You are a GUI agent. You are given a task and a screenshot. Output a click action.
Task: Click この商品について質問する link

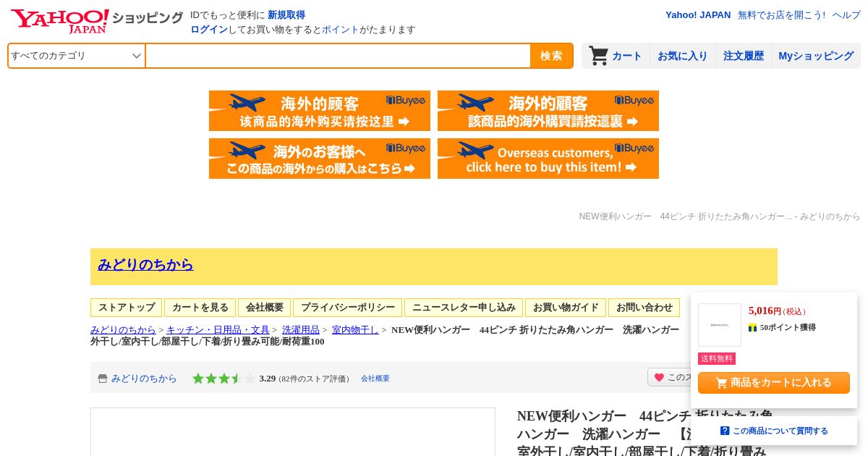[x=780, y=431]
